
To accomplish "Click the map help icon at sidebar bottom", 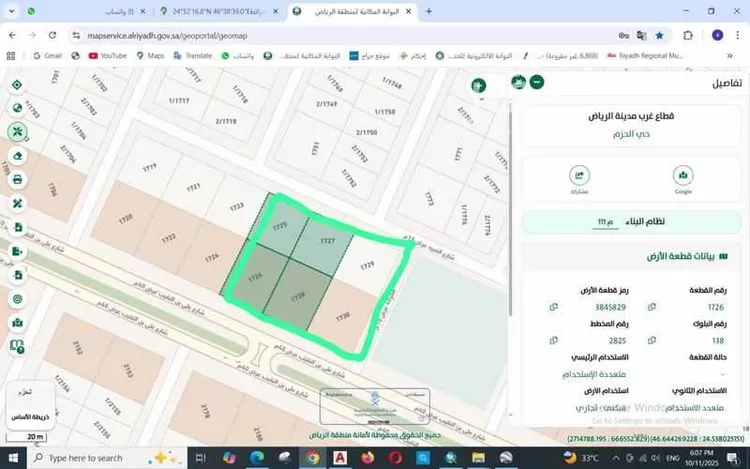I will point(17,346).
